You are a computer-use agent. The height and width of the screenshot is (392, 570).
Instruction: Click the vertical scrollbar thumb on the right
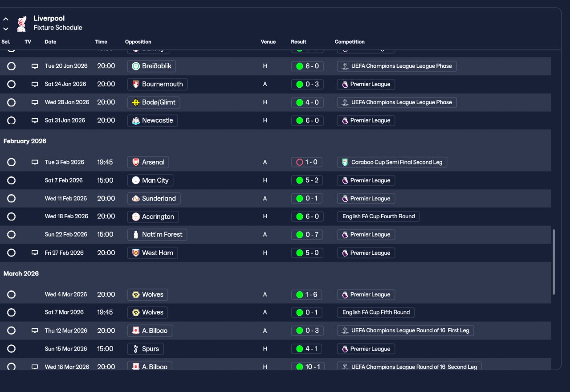[x=554, y=262]
